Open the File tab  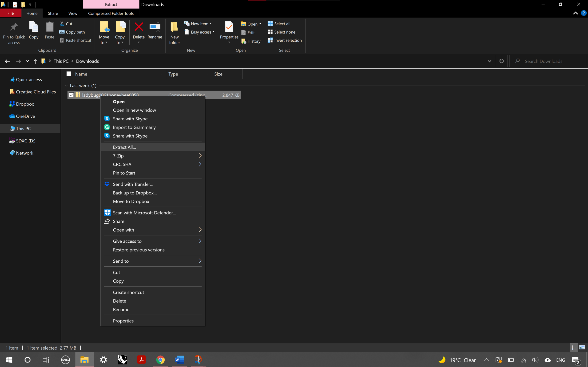[x=10, y=13]
